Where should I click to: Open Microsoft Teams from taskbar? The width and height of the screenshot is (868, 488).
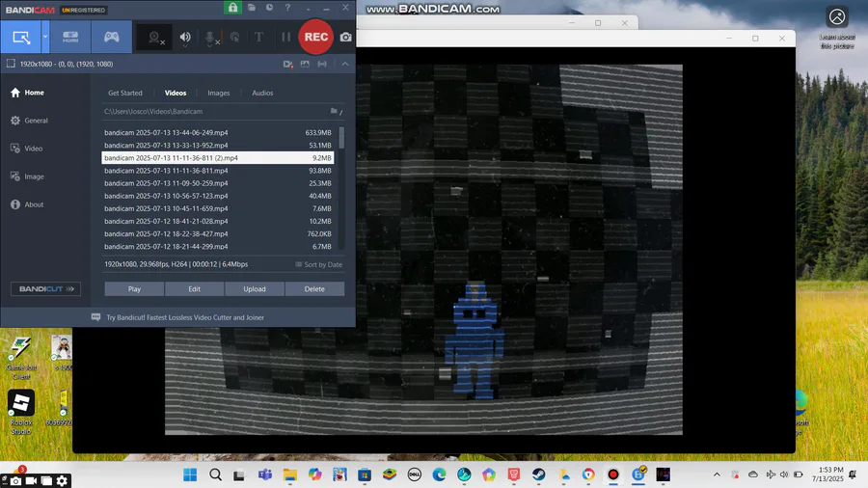tap(264, 474)
